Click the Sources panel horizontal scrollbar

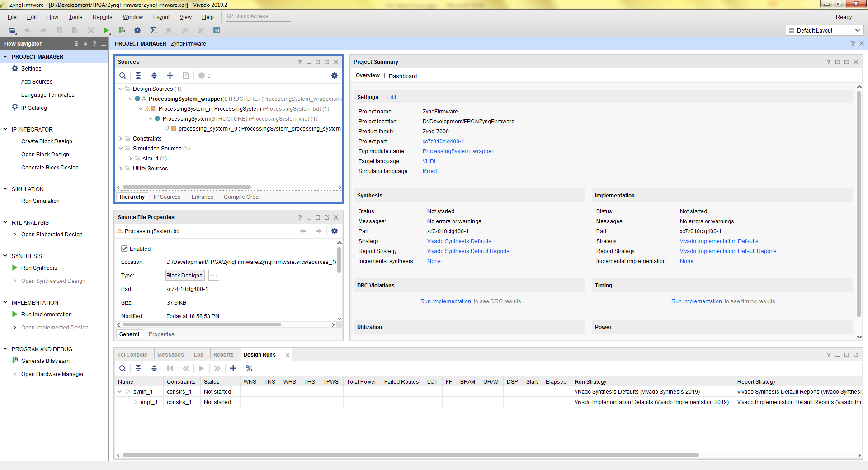[187, 187]
